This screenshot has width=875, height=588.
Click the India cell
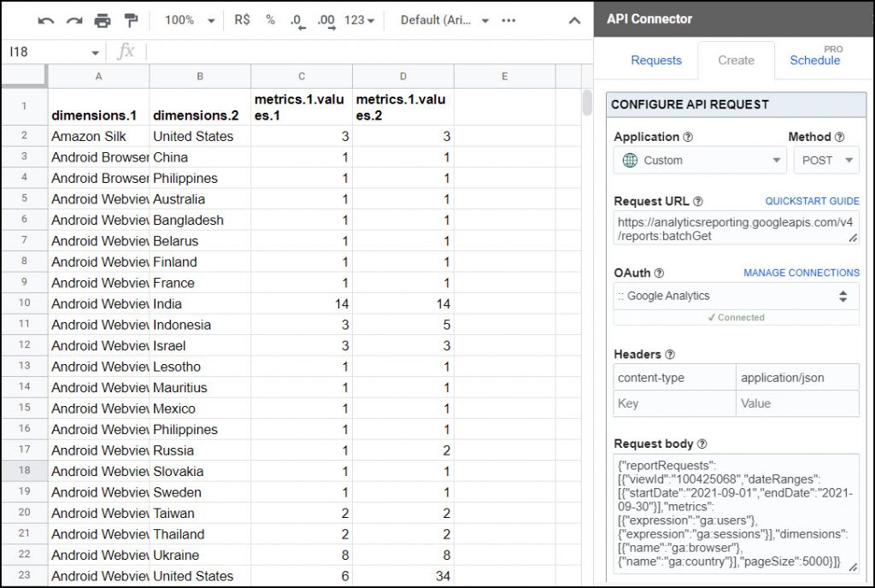coord(200,303)
